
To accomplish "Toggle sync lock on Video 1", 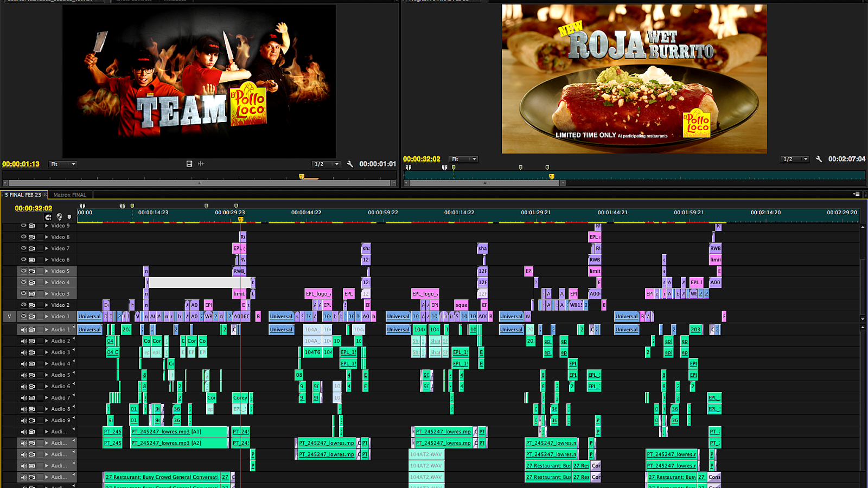I will click(32, 317).
